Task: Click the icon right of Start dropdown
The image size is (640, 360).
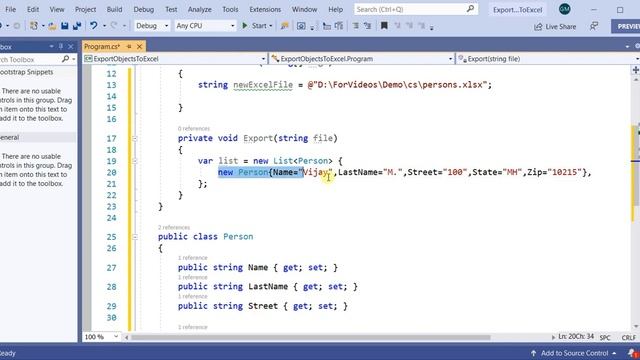Action: (x=284, y=26)
